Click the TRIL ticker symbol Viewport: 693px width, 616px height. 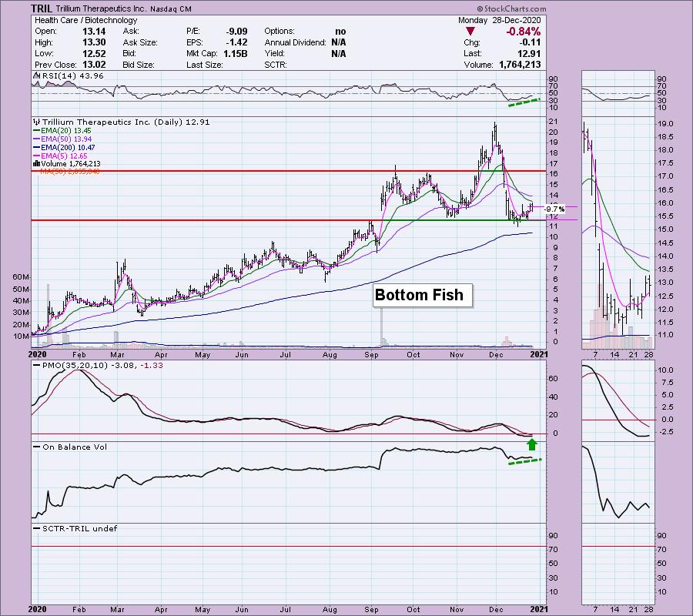[42, 8]
